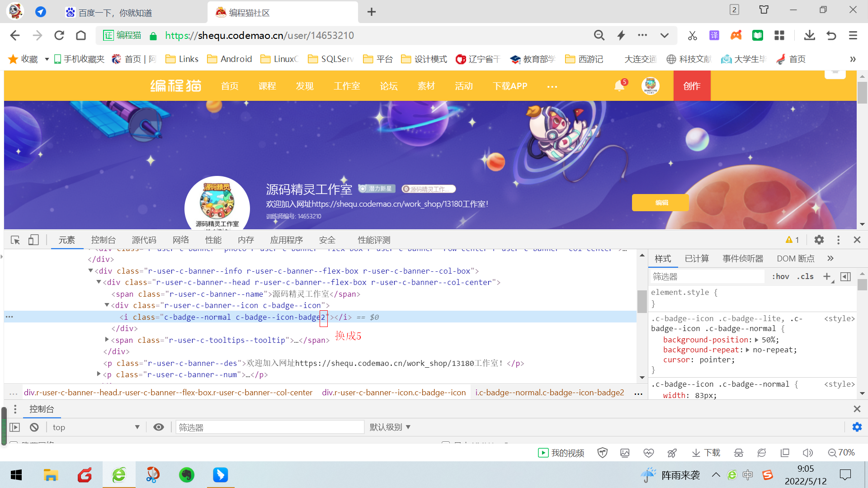Image resolution: width=868 pixels, height=488 pixels.
Task: Click the styles 筛选器 filter field
Action: pos(707,276)
